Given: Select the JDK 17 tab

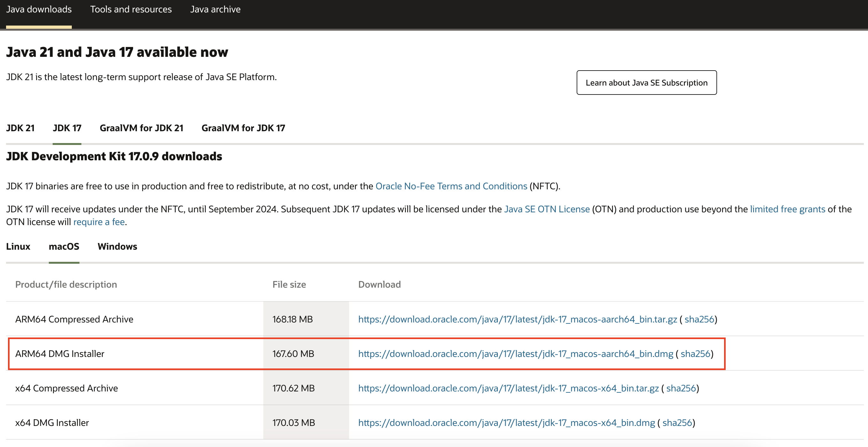Looking at the screenshot, I should click(x=67, y=128).
